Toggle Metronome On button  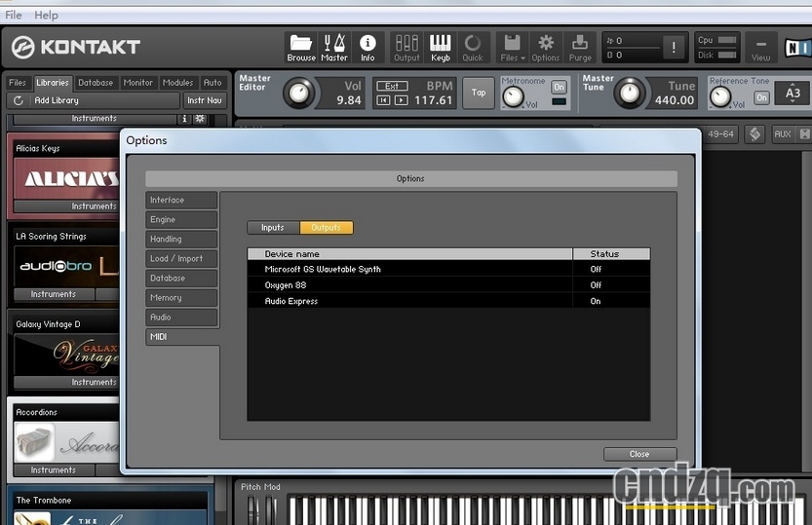tap(559, 87)
